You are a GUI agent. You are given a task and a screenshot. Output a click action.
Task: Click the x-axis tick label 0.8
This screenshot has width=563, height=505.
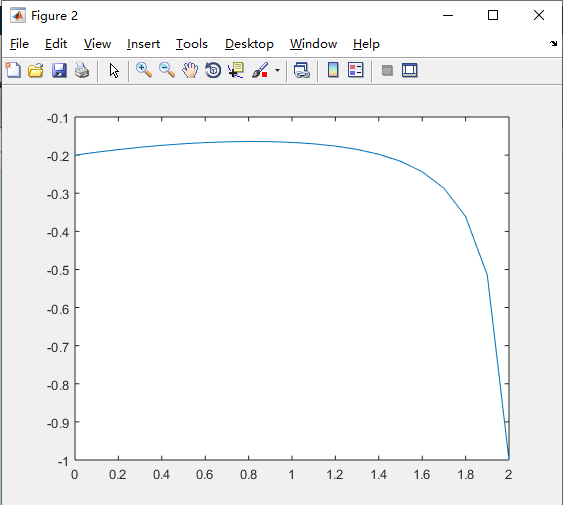[248, 475]
